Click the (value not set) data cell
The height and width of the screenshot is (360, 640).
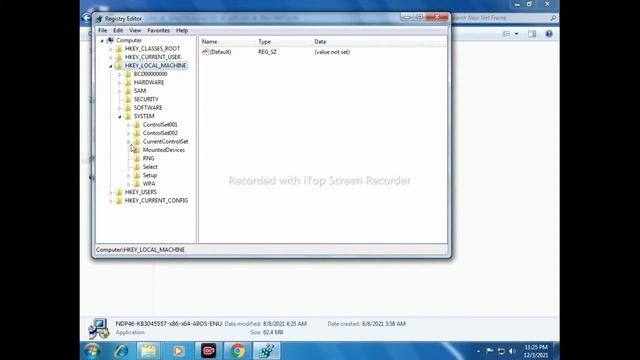coord(332,52)
